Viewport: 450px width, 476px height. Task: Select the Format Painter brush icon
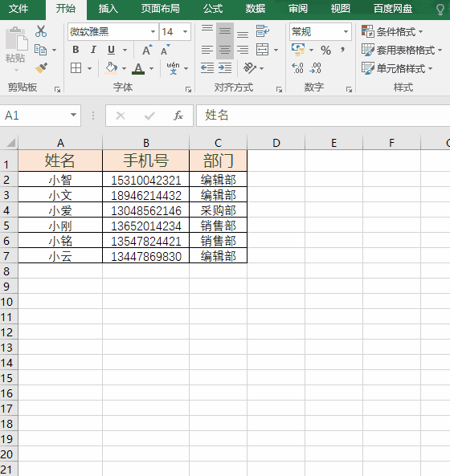coord(41,68)
